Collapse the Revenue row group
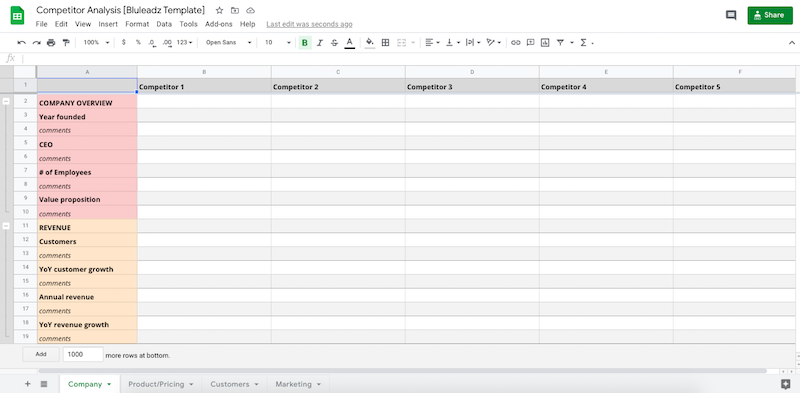Viewport: 800px width, 393px height. point(6,226)
